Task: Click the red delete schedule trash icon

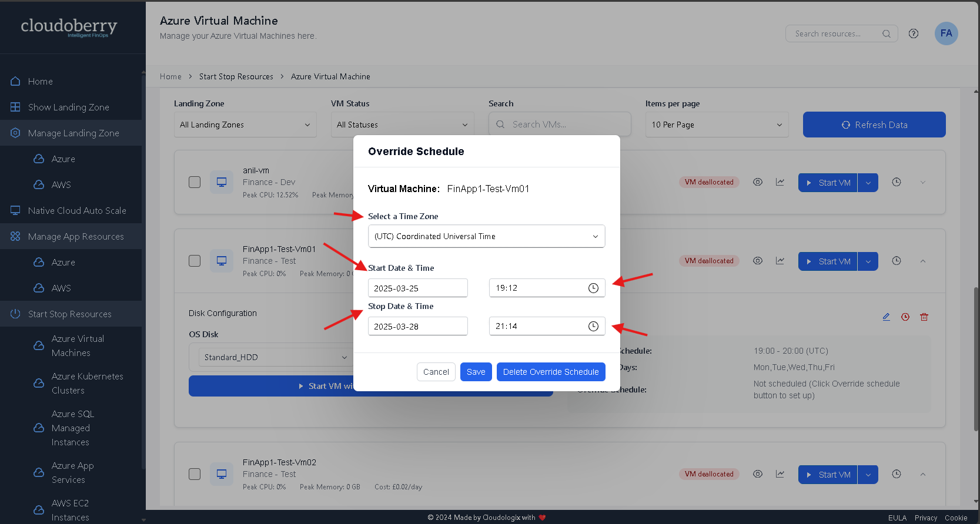Action: (924, 317)
